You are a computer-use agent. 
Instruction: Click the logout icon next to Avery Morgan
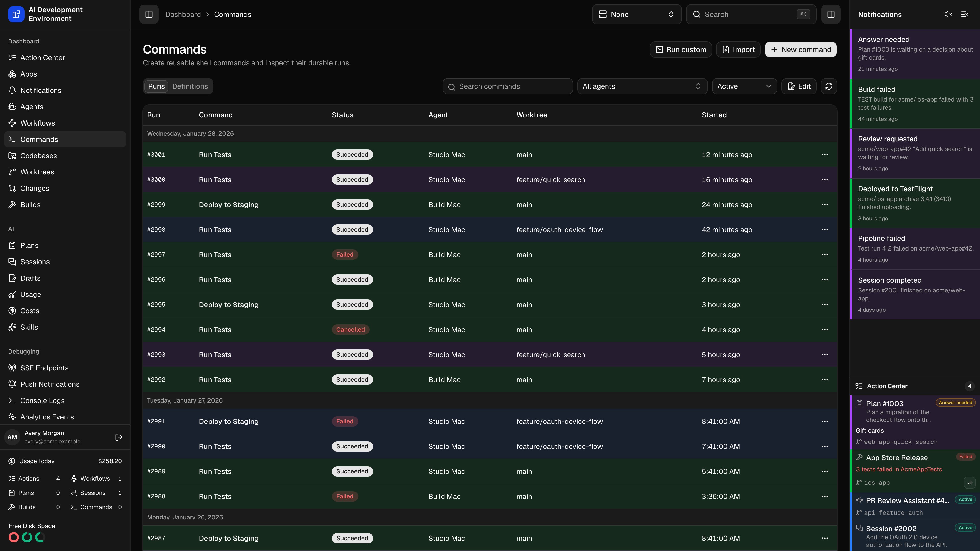[x=119, y=437]
